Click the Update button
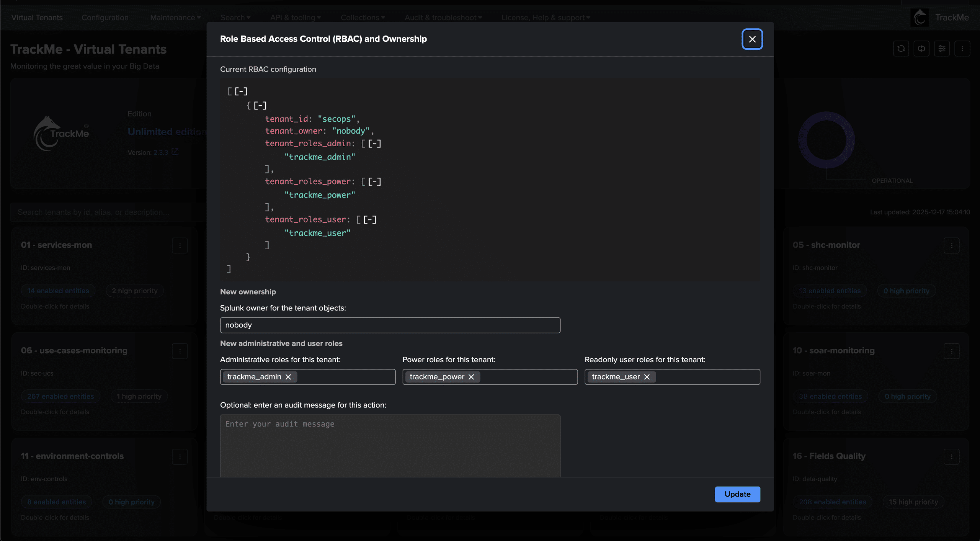The image size is (980, 541). (737, 494)
